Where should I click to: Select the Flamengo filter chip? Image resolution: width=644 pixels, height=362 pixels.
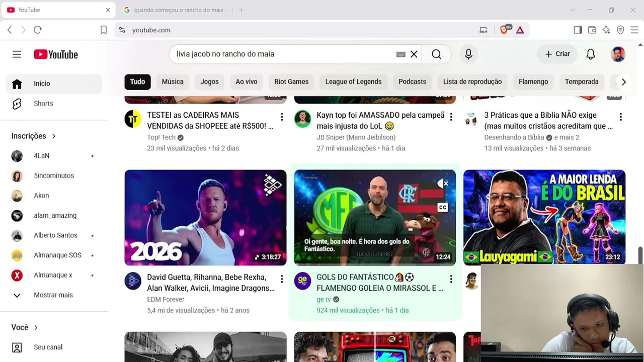pyautogui.click(x=533, y=82)
